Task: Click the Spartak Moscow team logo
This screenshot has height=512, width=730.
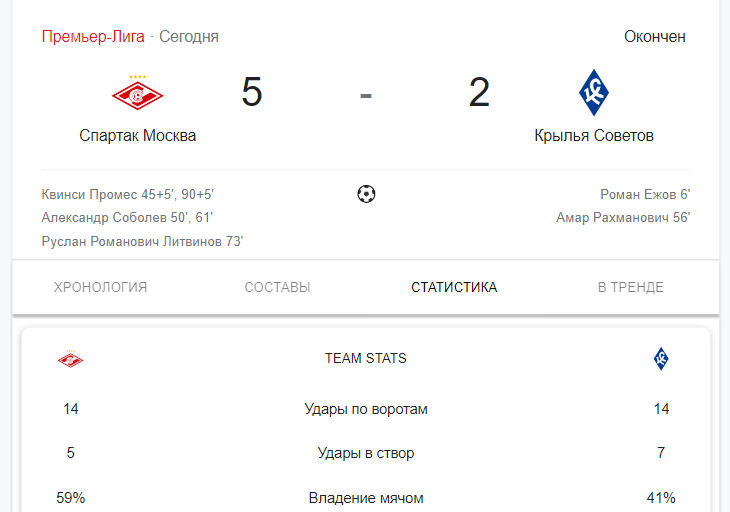Action: click(137, 93)
